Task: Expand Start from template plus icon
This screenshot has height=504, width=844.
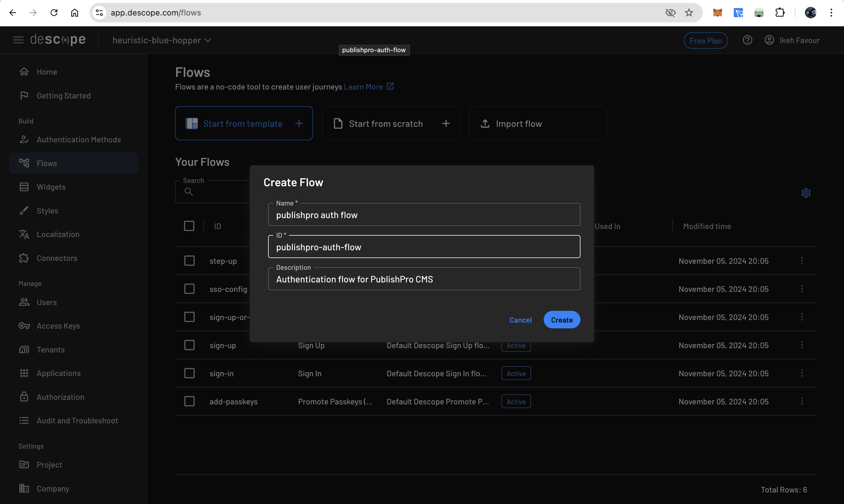Action: [x=299, y=124]
